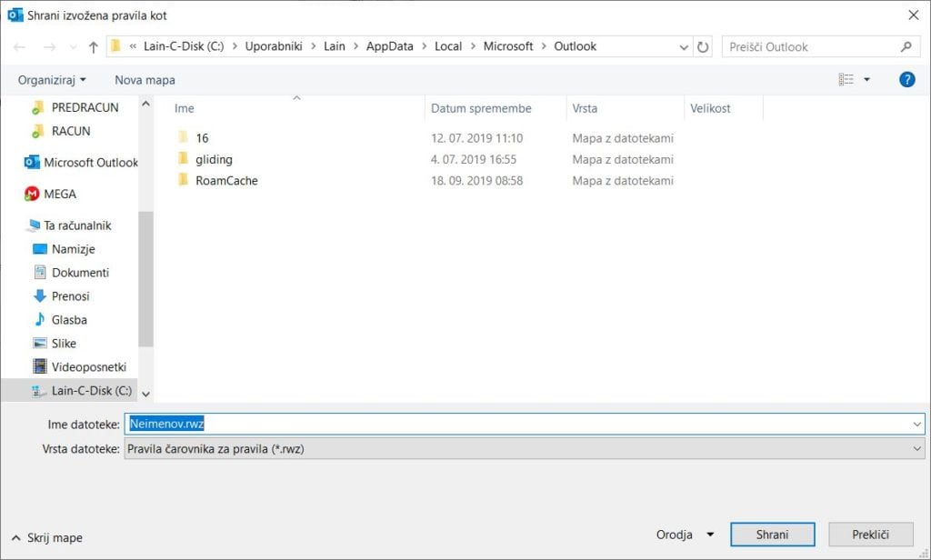This screenshot has width=931, height=560.
Task: Click the Videoposnetki film icon
Action: [x=40, y=367]
